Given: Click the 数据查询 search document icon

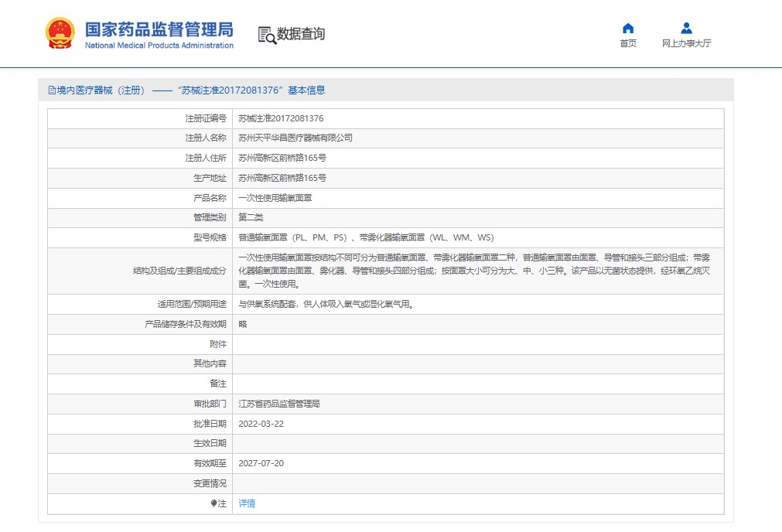Looking at the screenshot, I should pyautogui.click(x=266, y=34).
